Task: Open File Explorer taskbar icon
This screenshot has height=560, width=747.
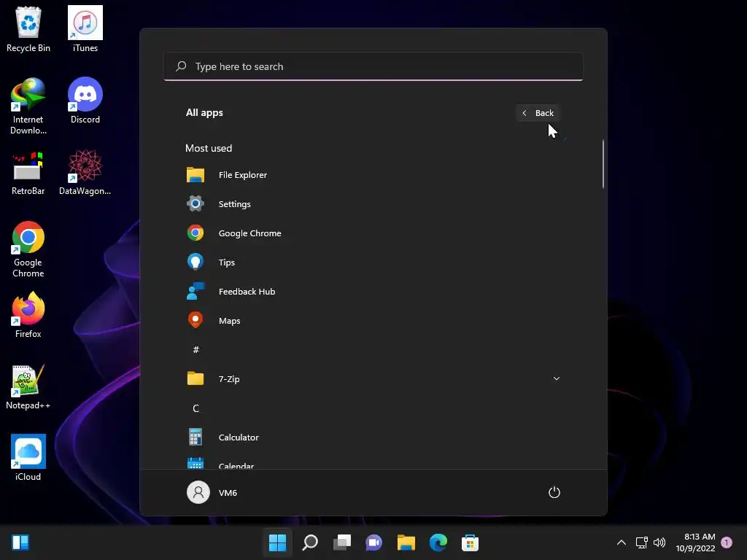Action: (x=406, y=542)
